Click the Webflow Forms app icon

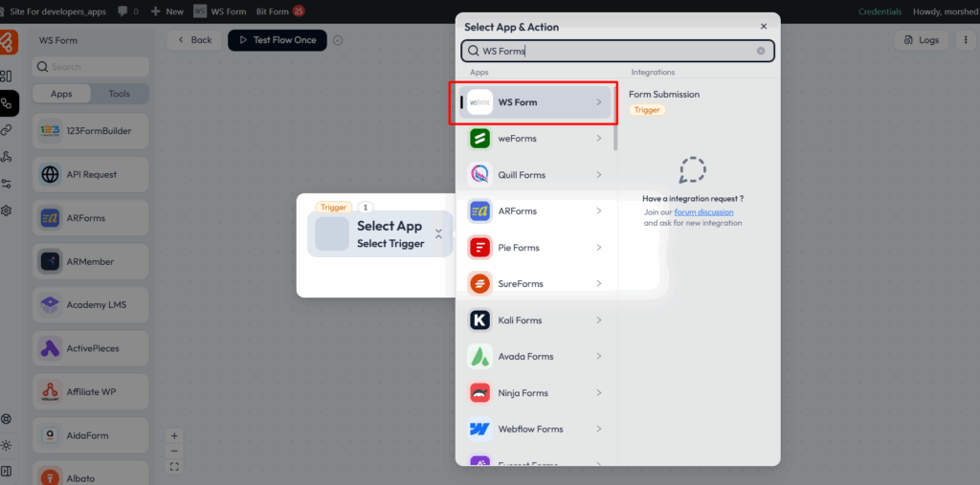coord(479,430)
